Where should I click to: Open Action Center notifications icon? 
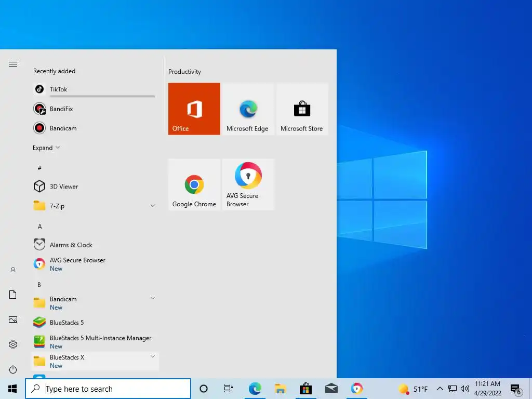516,390
